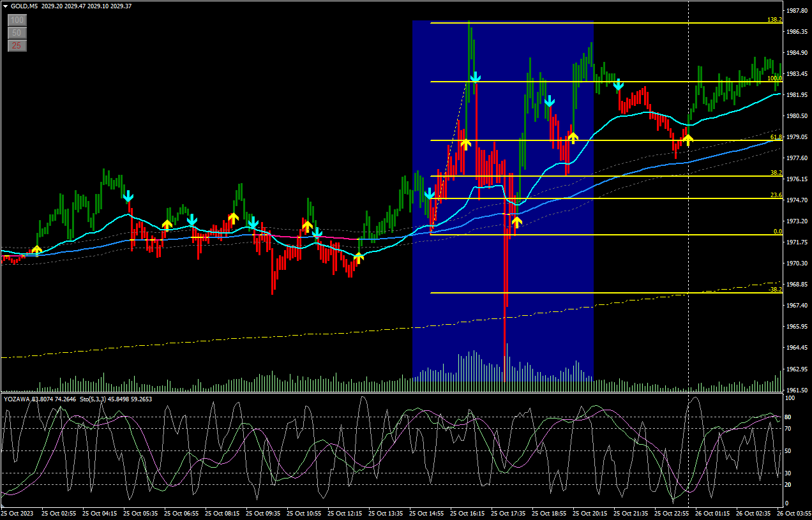Viewport: 812px width, 520px height.
Task: Click the yellow up arrow nearest the dotted vertical line
Action: 688,139
